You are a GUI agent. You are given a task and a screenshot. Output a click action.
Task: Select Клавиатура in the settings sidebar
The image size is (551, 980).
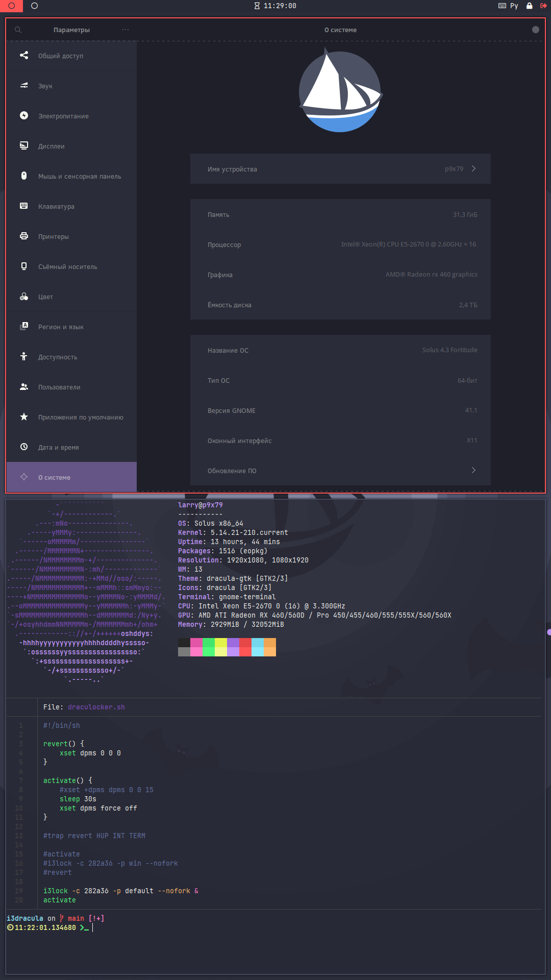71,206
